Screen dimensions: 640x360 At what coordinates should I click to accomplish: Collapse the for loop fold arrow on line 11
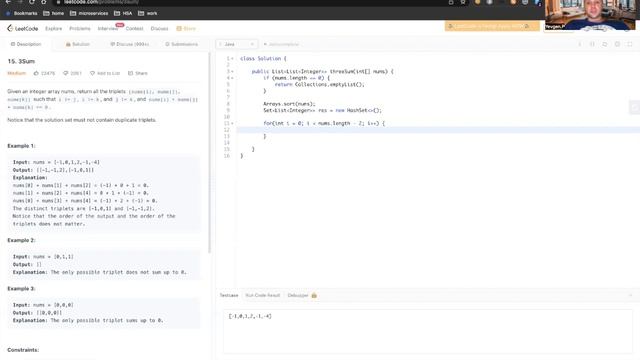[233, 123]
